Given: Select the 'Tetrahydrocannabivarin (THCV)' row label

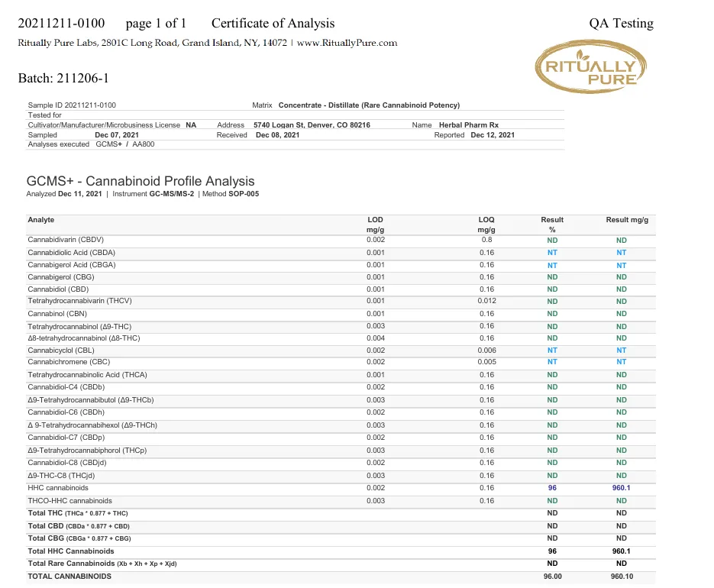Looking at the screenshot, I should click(79, 301).
